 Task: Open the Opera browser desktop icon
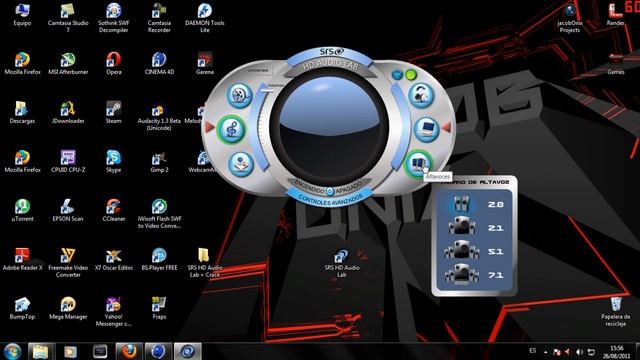point(113,64)
